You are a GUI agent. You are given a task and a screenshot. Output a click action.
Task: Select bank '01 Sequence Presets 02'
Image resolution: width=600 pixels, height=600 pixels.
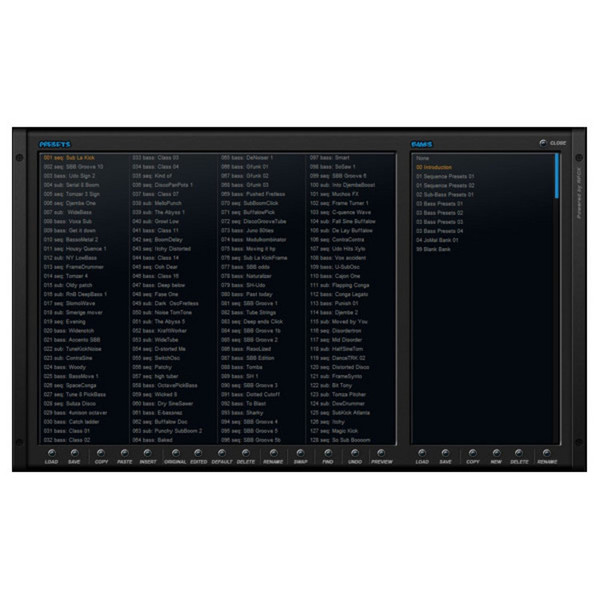point(445,186)
